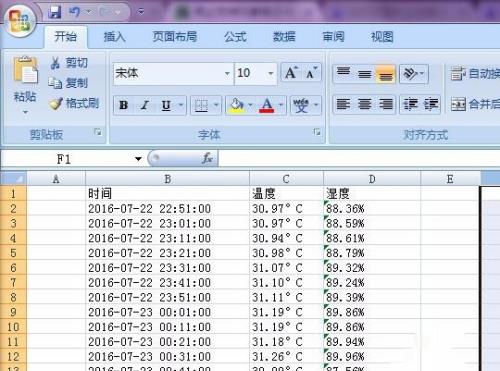Click 自动换行 wrap text button

pyautogui.click(x=475, y=73)
